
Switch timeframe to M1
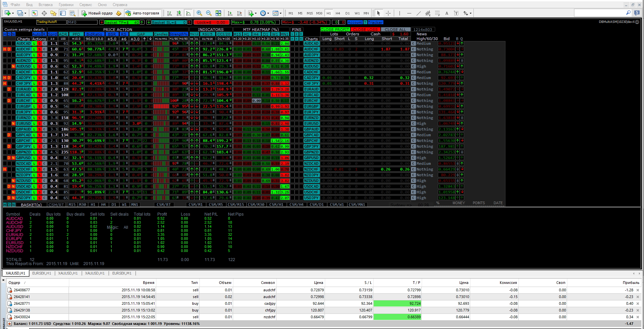(x=291, y=13)
